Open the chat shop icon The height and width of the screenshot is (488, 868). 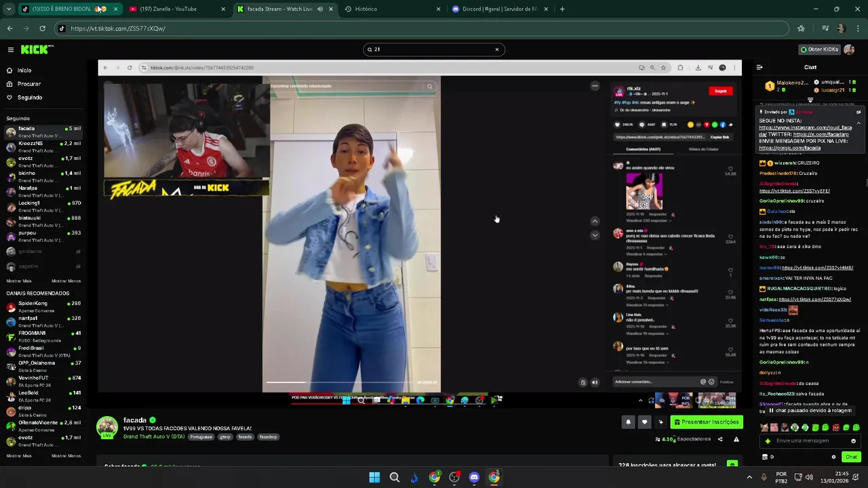coord(766,457)
